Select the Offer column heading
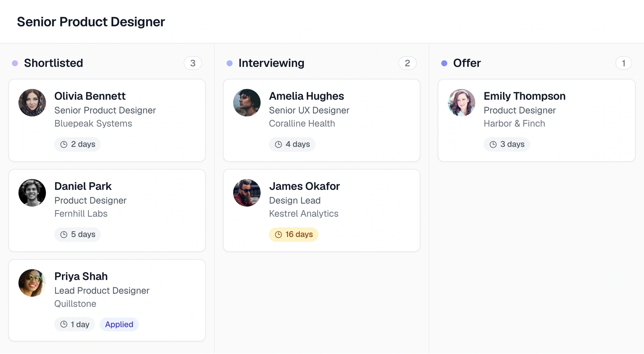This screenshot has width=644, height=354. coord(467,63)
